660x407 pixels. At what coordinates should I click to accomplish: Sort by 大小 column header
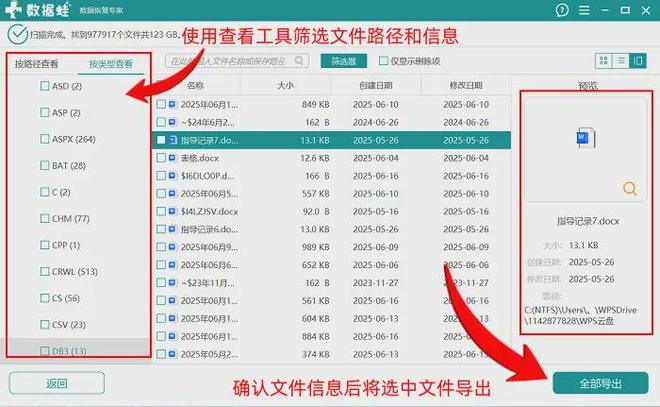(285, 85)
